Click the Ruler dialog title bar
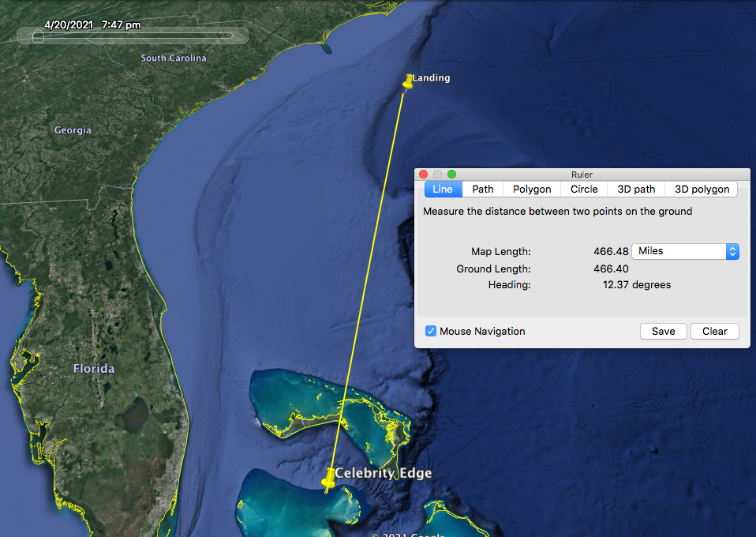The width and height of the screenshot is (756, 537). coord(582,175)
